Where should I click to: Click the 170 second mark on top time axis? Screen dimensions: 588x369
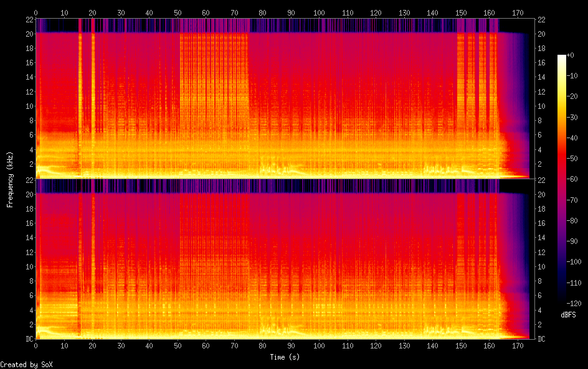(x=518, y=12)
